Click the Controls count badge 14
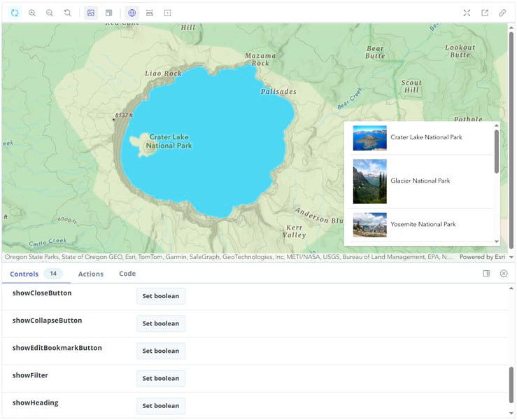The width and height of the screenshot is (517, 420). click(x=53, y=274)
